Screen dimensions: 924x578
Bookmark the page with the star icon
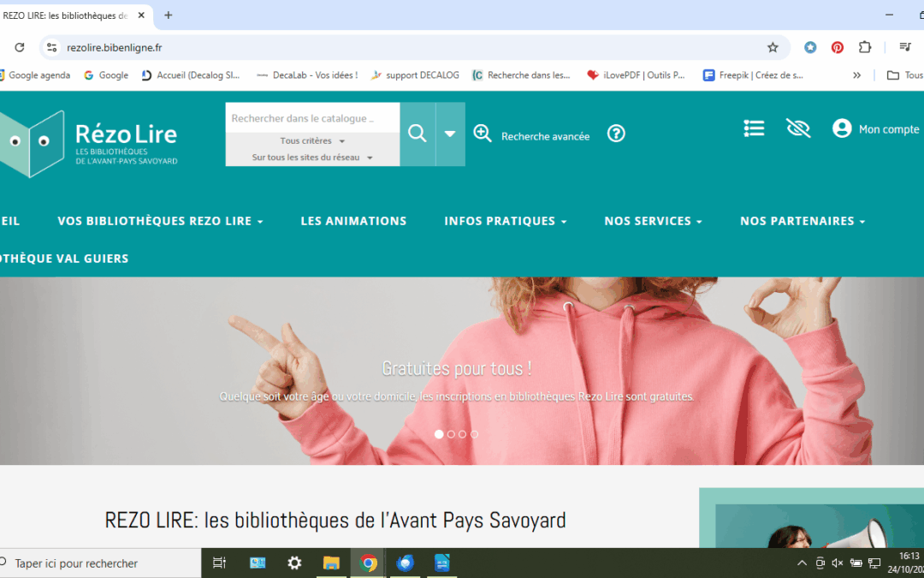pos(773,47)
